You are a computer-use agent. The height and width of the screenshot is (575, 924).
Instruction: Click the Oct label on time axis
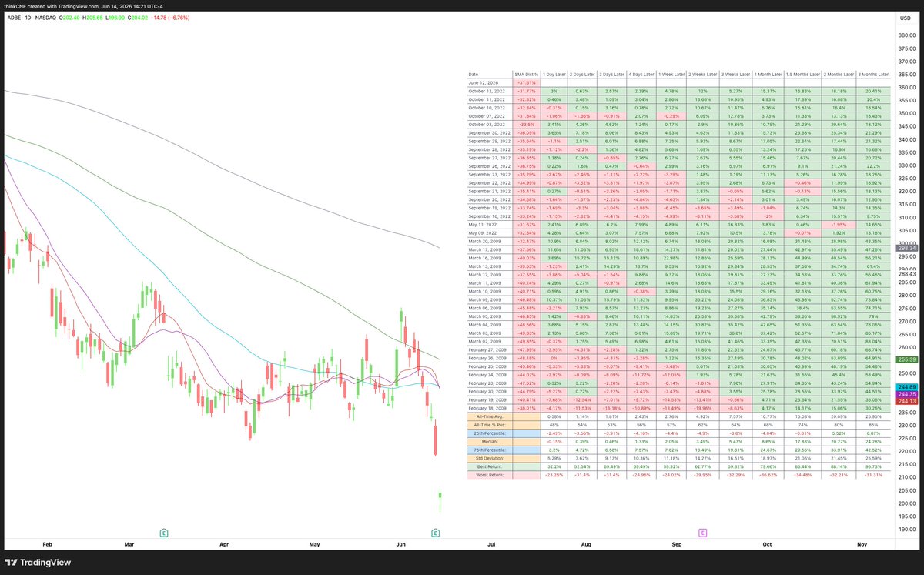click(767, 544)
